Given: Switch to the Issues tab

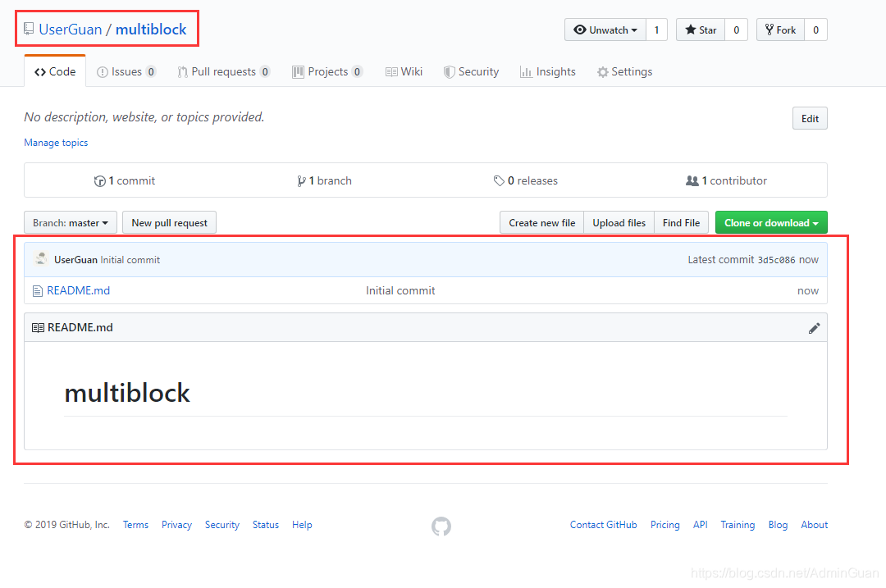Looking at the screenshot, I should coord(126,71).
